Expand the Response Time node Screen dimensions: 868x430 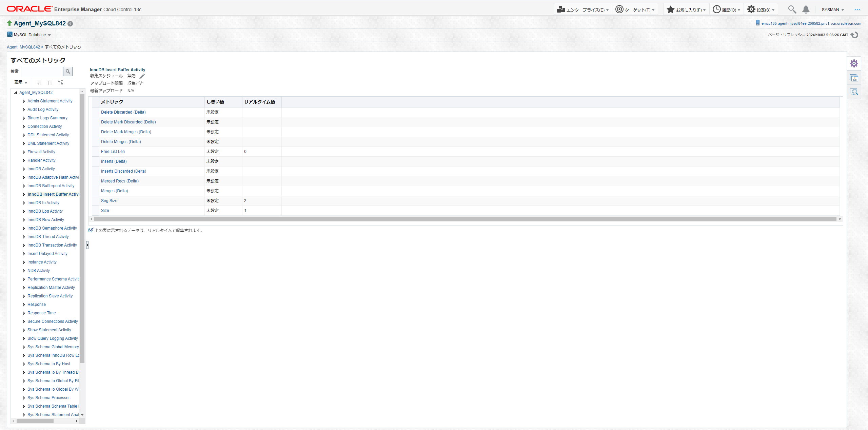[23, 313]
